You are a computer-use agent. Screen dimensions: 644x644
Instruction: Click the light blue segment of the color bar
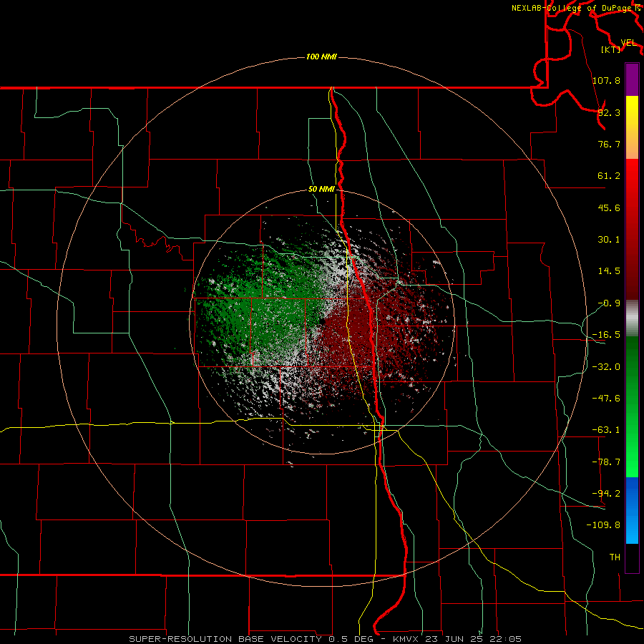tap(632, 510)
